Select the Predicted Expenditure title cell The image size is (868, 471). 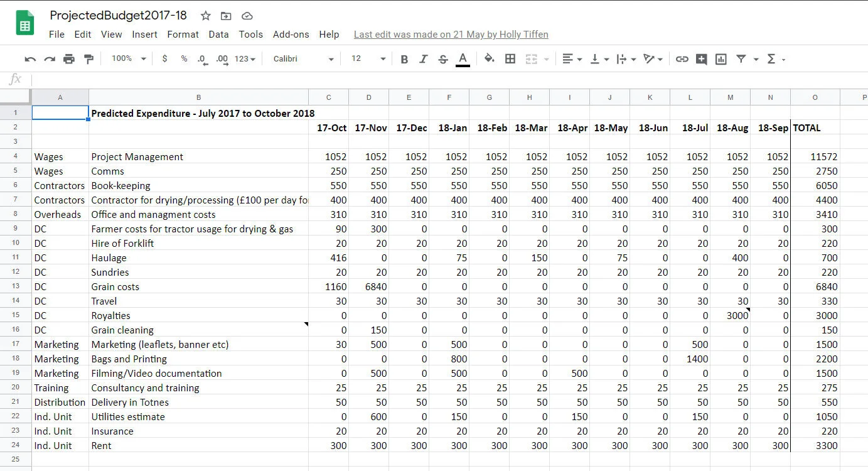coord(198,114)
